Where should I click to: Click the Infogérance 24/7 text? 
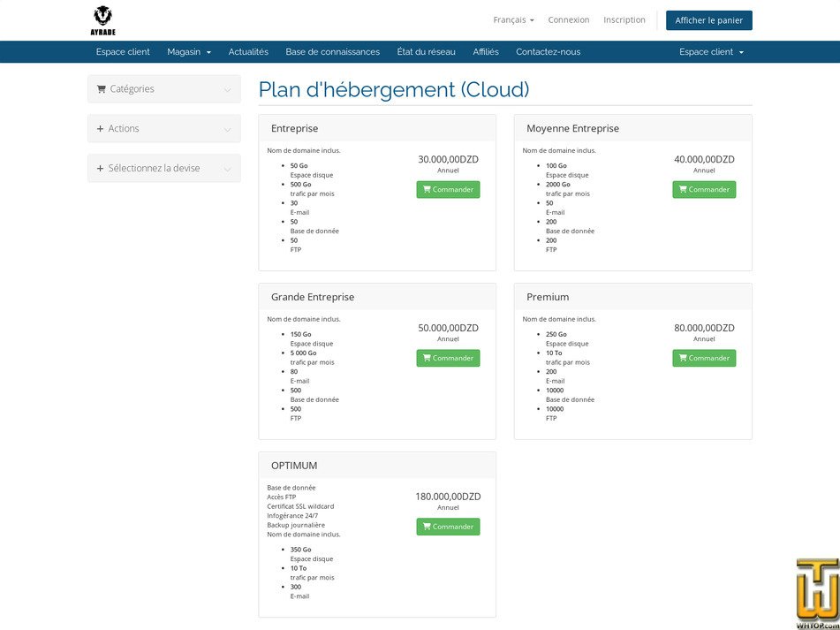(x=292, y=515)
